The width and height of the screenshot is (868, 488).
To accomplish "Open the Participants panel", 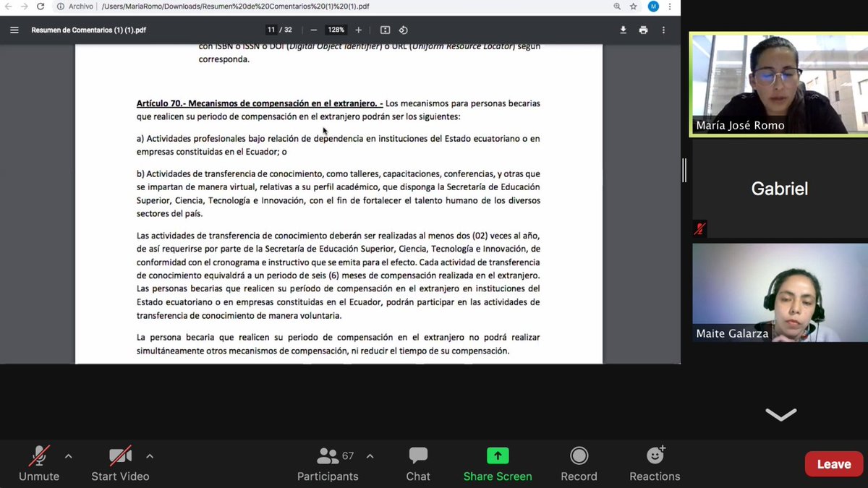I will (x=328, y=464).
